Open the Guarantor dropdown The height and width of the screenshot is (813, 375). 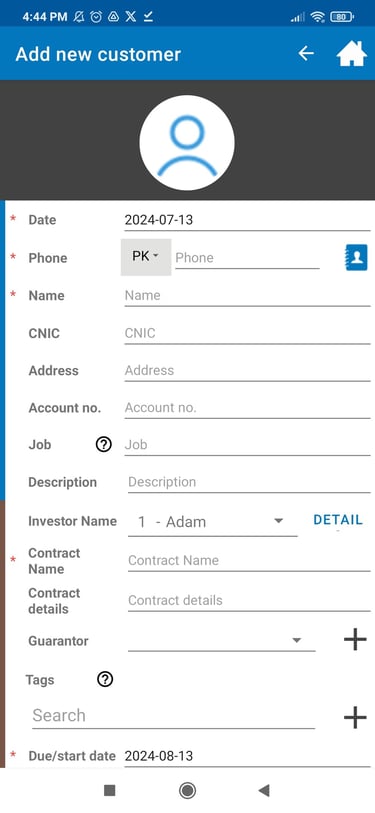[x=221, y=640]
